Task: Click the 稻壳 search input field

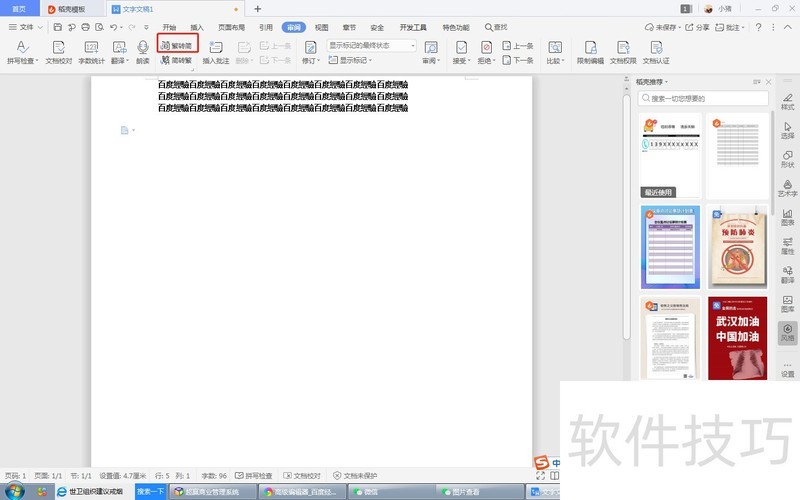Action: click(x=703, y=98)
